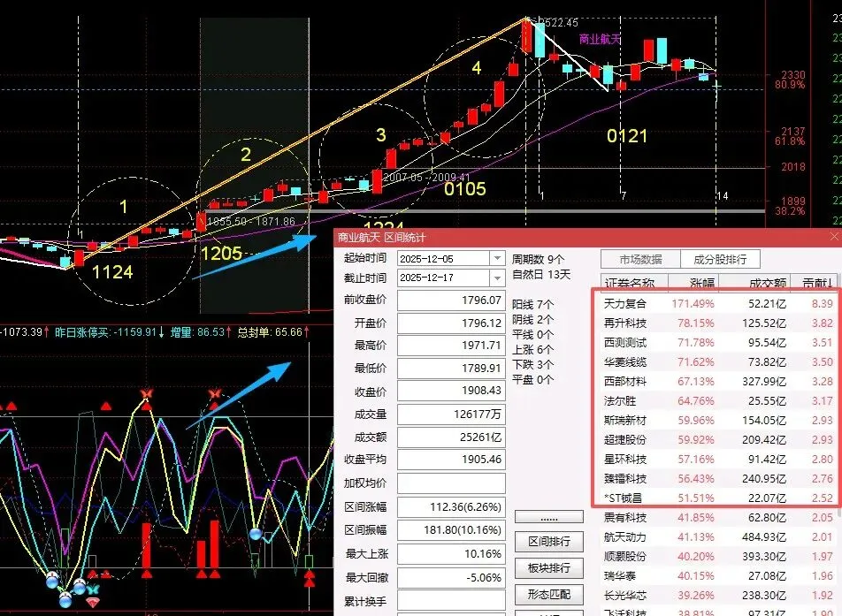Viewport: 842px width, 616px height.
Task: Click the 成交额 field showing 25261亿
Action: [451, 437]
